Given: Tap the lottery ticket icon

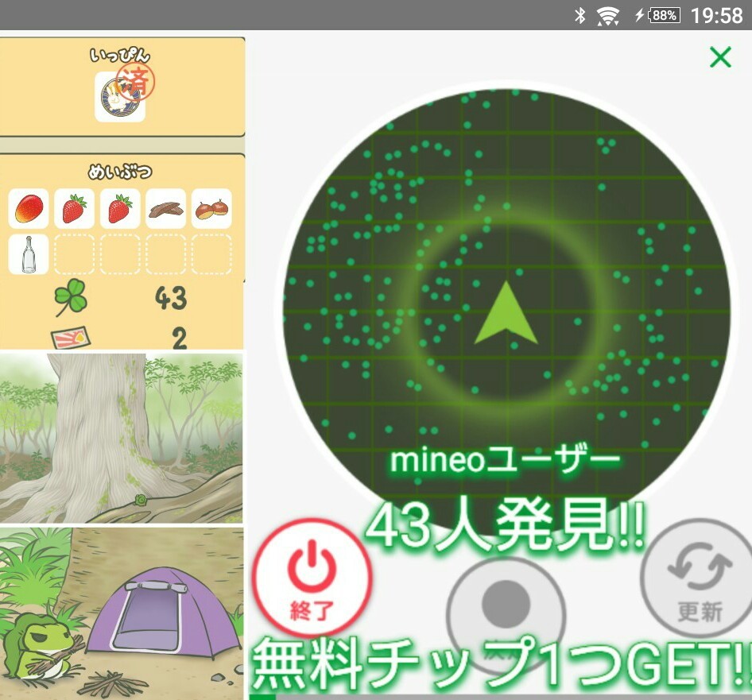Looking at the screenshot, I should click(70, 339).
